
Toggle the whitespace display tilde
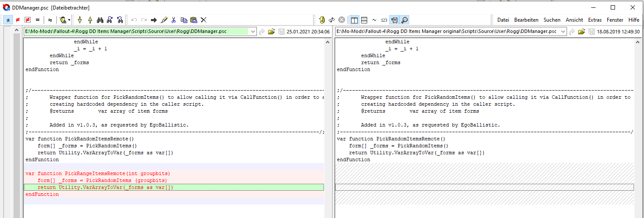[374, 20]
